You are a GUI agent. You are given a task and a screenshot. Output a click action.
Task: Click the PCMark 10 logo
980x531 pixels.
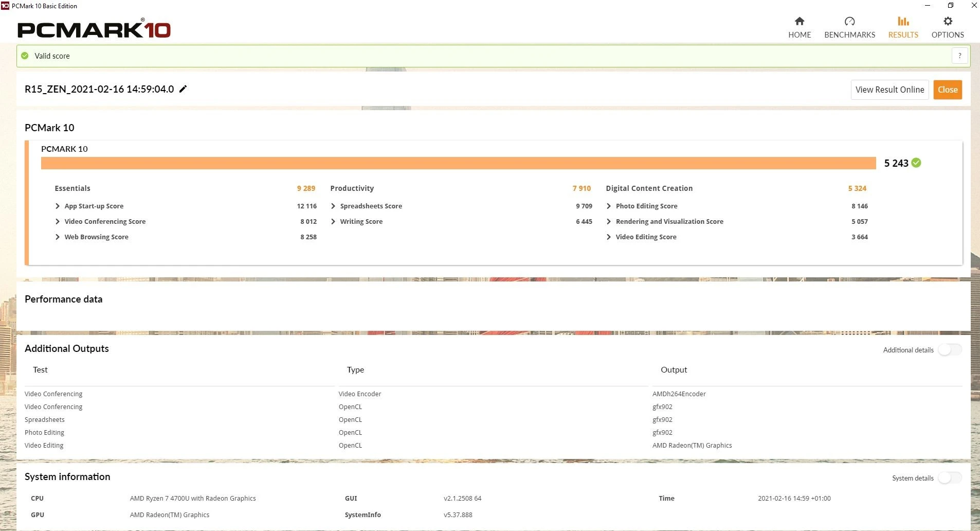(94, 29)
